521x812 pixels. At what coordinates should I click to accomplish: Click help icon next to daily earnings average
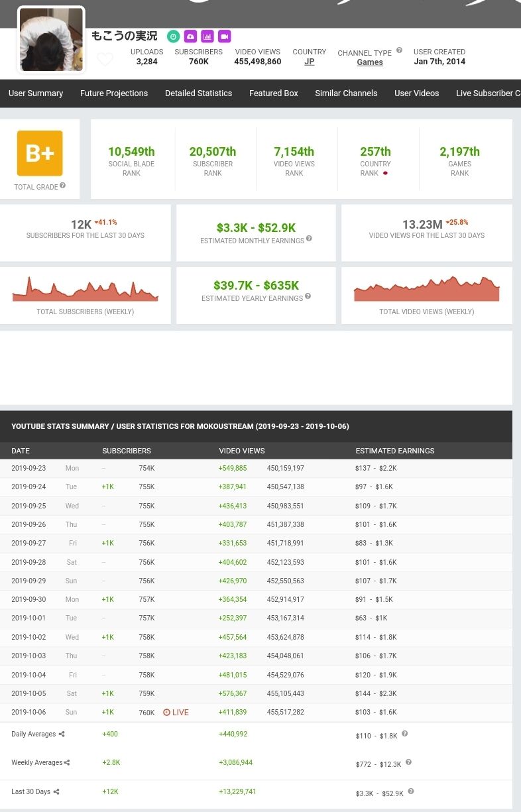405,734
